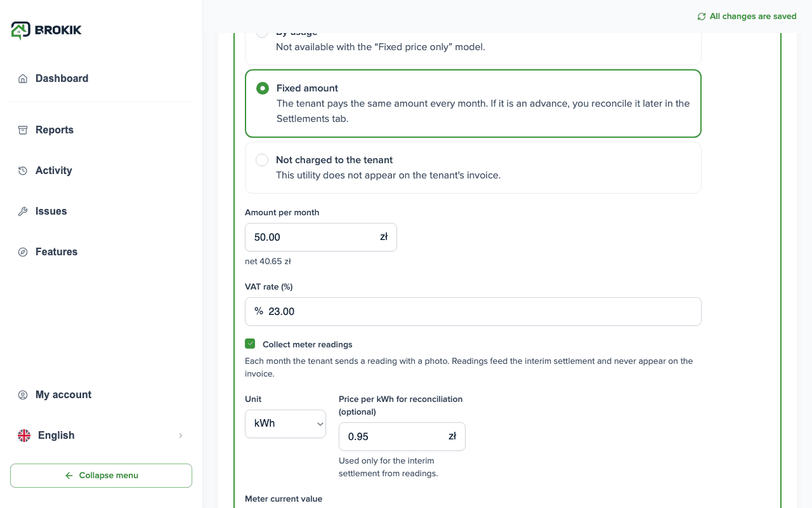Click the Brokik house logo icon
This screenshot has height=508, width=812.
pyautogui.click(x=20, y=30)
